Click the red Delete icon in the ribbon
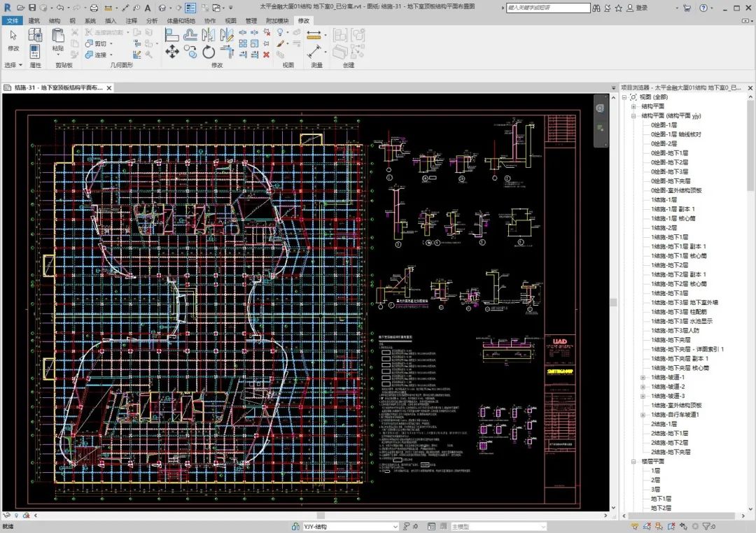Screen dimensions: 756x533 (266, 55)
